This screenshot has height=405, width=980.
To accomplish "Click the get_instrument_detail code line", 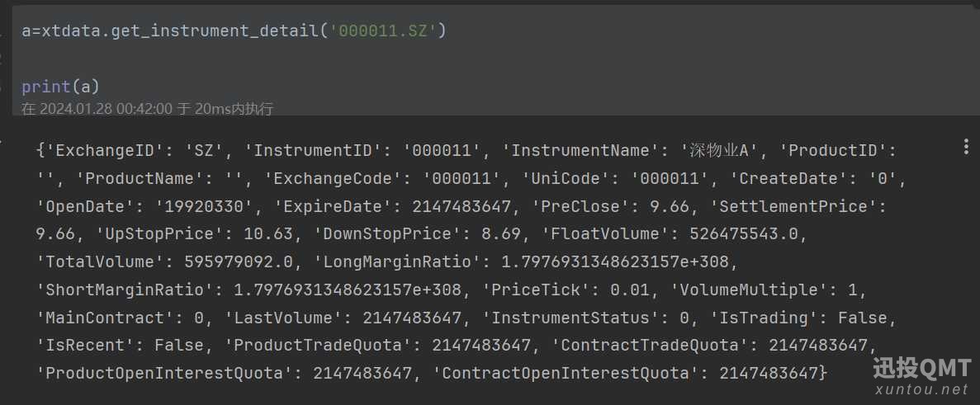I will click(234, 31).
